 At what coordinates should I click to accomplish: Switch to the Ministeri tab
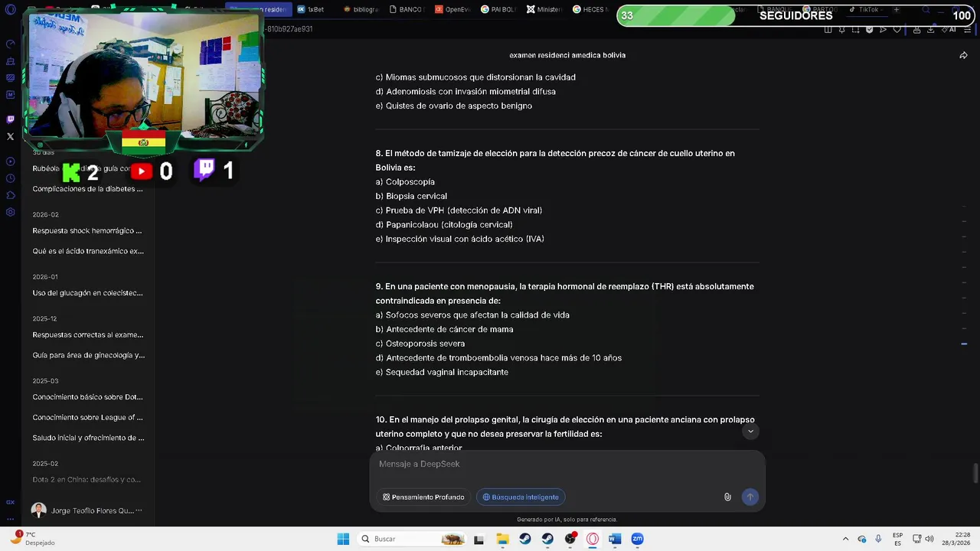544,9
